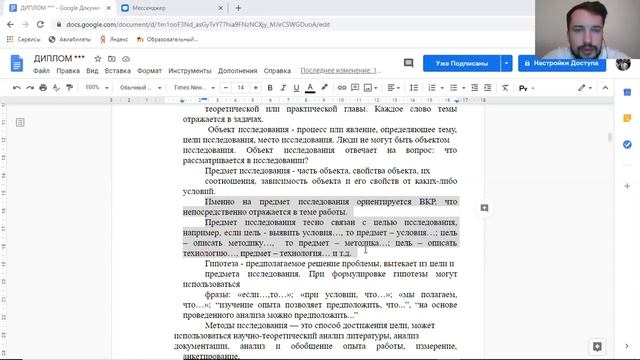The width and height of the screenshot is (640, 360).
Task: Show the document outline
Action: (x=20, y=122)
